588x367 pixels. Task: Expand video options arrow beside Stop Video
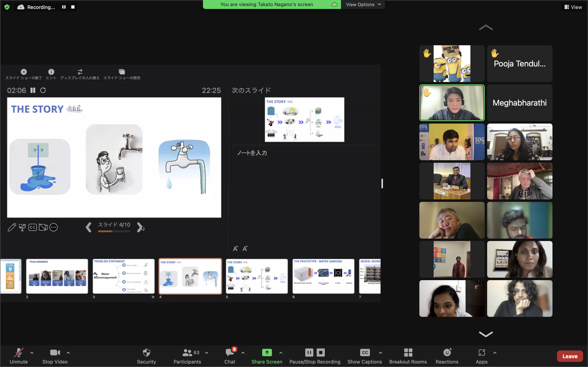point(68,353)
